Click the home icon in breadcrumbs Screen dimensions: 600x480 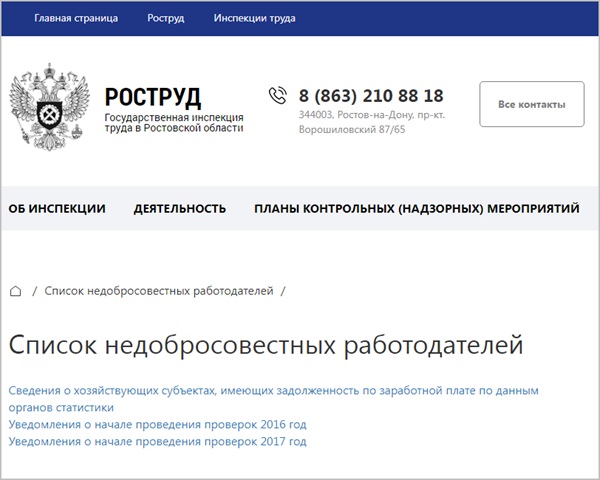(x=15, y=291)
